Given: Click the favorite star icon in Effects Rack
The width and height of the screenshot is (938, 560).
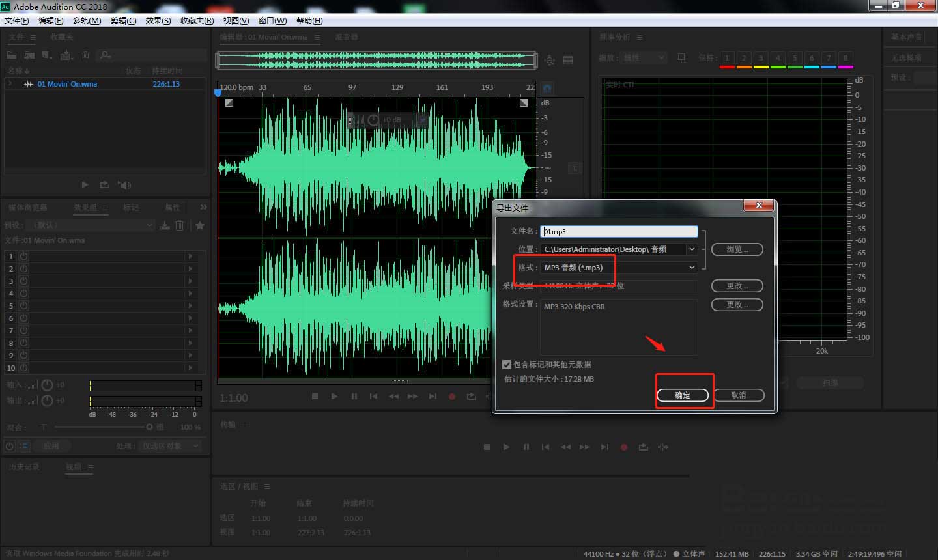Looking at the screenshot, I should click(200, 225).
